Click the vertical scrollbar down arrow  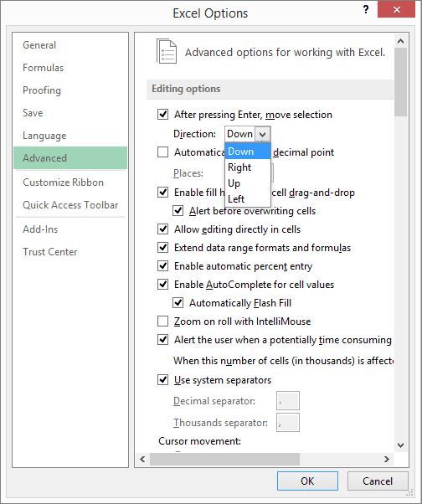(x=400, y=445)
